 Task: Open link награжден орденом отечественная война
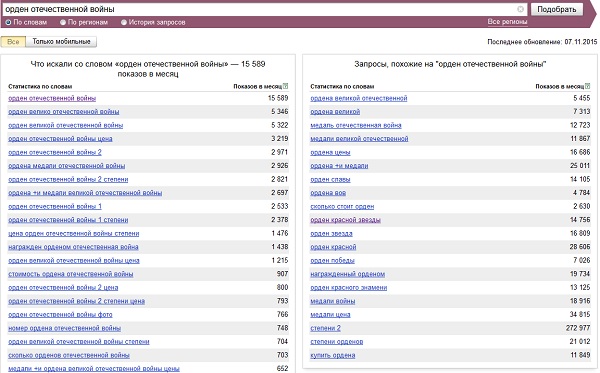point(73,247)
